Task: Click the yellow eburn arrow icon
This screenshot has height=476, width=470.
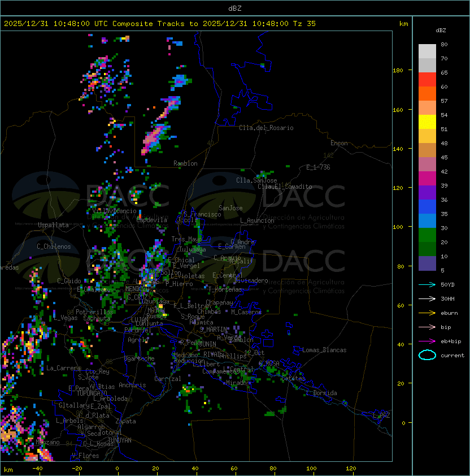Action: [427, 313]
